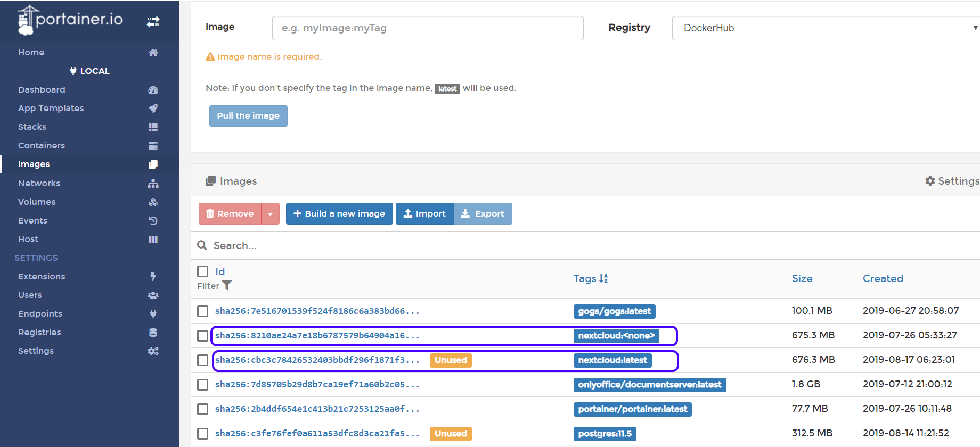
Task: Click the postgres:11.5 tag badge
Action: pyautogui.click(x=605, y=434)
